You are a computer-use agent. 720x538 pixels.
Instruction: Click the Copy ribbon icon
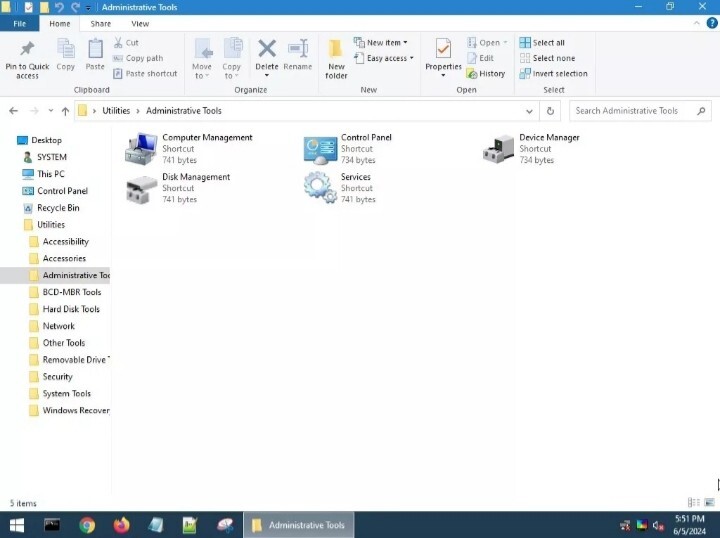click(x=66, y=50)
